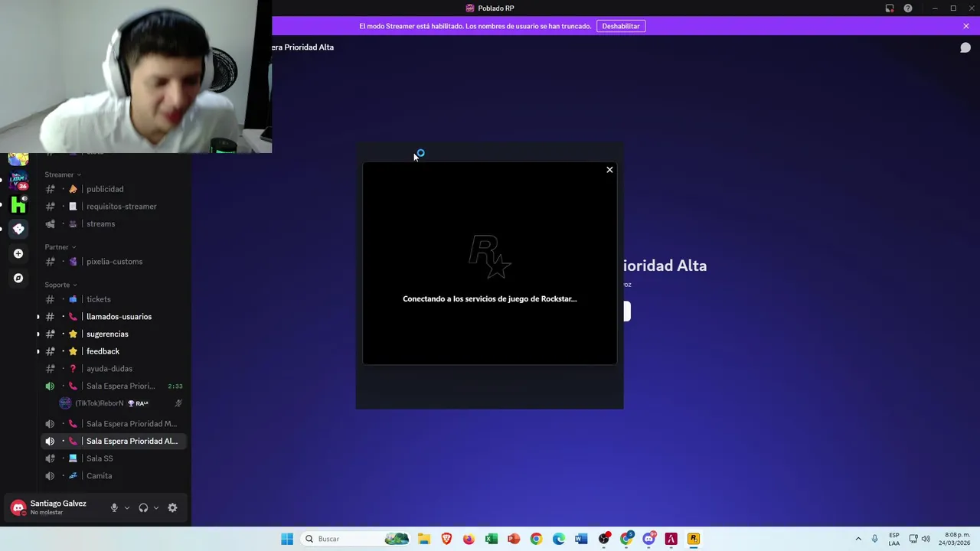980x551 pixels.
Task: Open headphone output options dropdown arrow
Action: coord(155,507)
